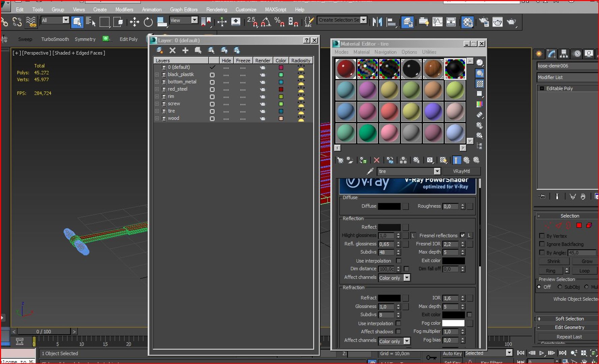Create new layer in Layer dialog
Image resolution: width=599 pixels, height=364 pixels.
159,50
